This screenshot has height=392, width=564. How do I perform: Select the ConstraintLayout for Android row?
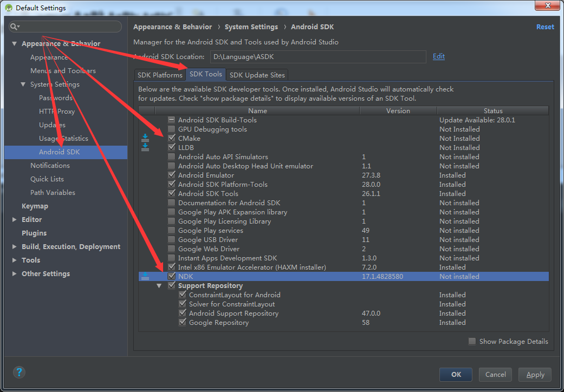[x=343, y=295]
